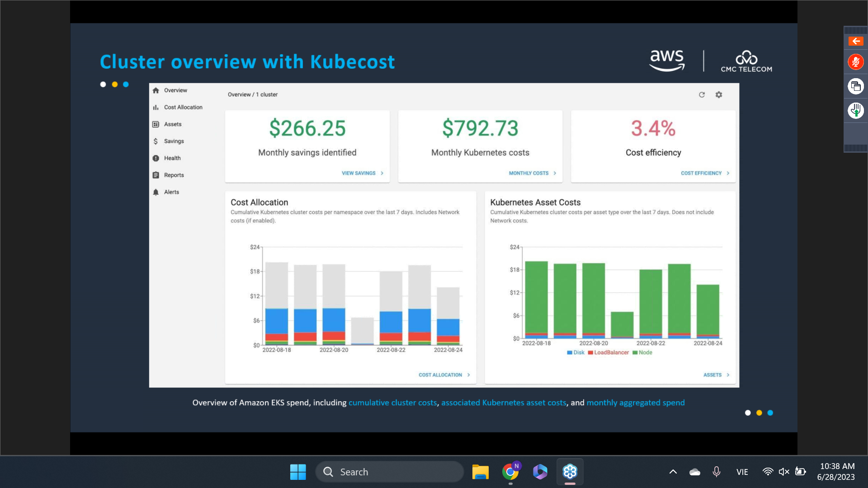Image resolution: width=868 pixels, height=488 pixels.
Task: Click the COST EFFICIENCY link
Action: 701,173
